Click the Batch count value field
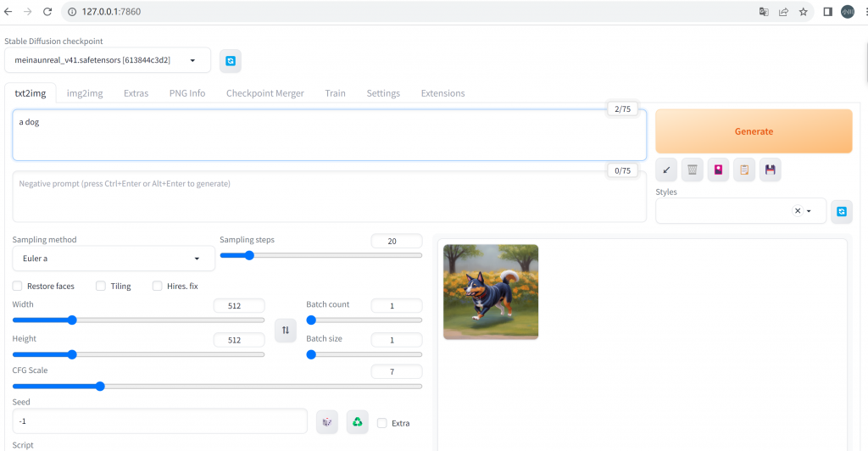 pos(397,305)
